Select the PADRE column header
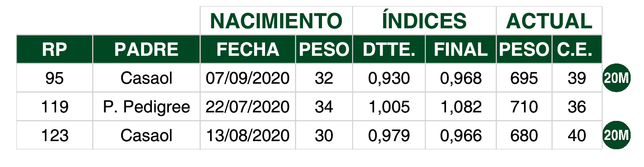The width and height of the screenshot is (644, 167). click(x=146, y=49)
